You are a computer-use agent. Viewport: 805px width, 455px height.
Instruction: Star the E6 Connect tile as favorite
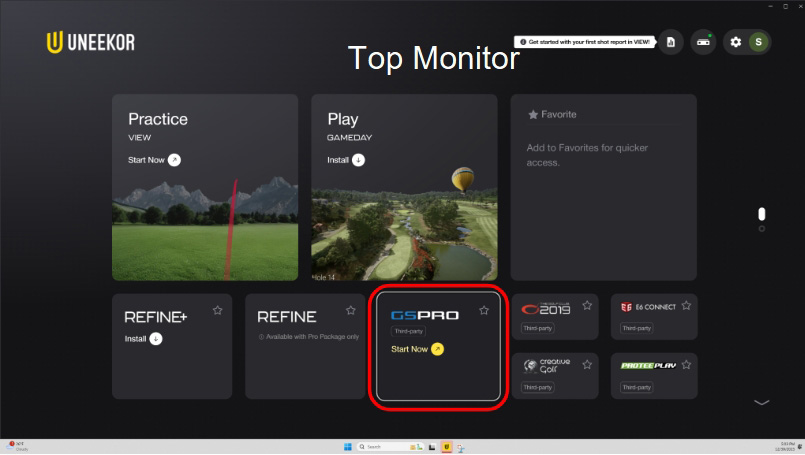point(686,306)
